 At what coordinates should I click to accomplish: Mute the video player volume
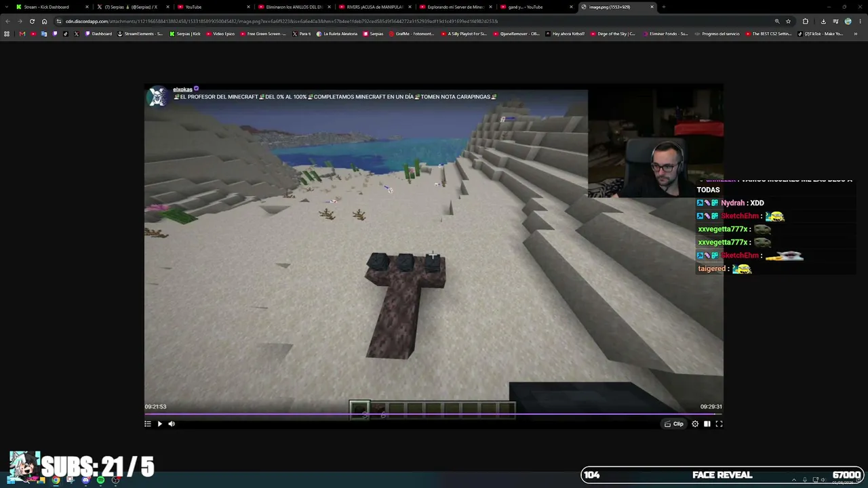(x=172, y=424)
